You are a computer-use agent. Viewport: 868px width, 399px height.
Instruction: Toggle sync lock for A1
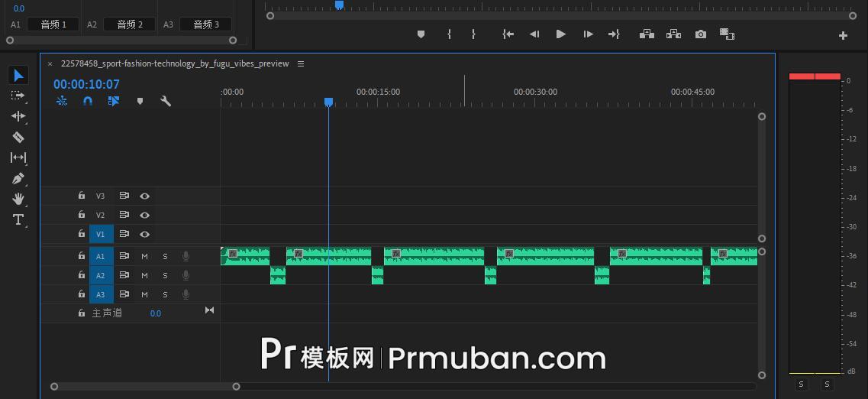point(124,256)
